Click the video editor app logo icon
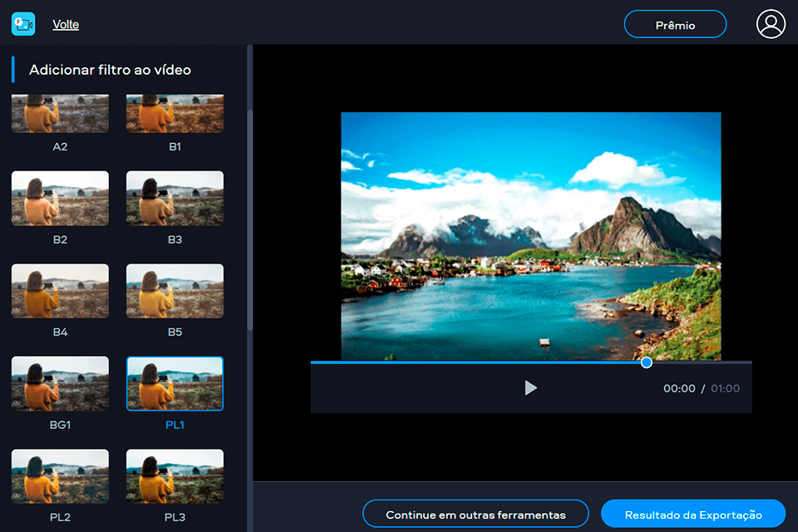Image resolution: width=798 pixels, height=532 pixels. point(22,23)
